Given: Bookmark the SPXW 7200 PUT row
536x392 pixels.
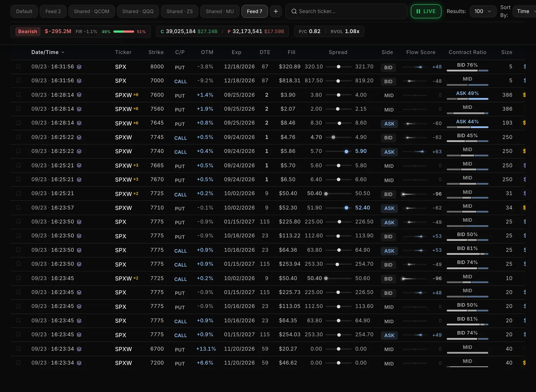Looking at the screenshot, I should tap(18, 363).
